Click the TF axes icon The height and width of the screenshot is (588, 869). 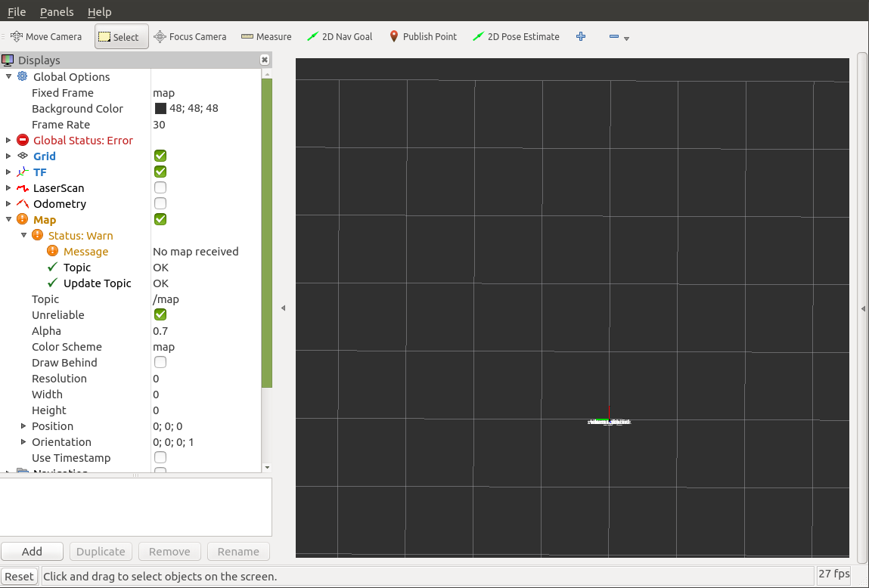coord(23,172)
